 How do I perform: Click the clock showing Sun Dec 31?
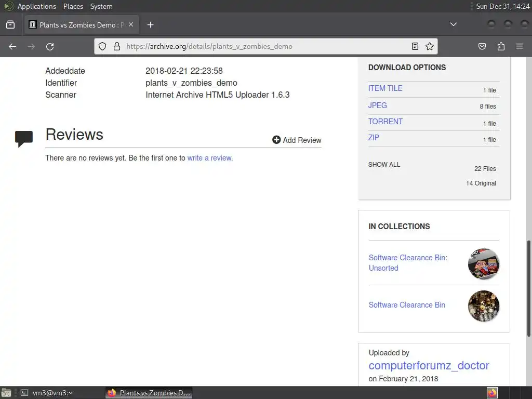(x=502, y=6)
